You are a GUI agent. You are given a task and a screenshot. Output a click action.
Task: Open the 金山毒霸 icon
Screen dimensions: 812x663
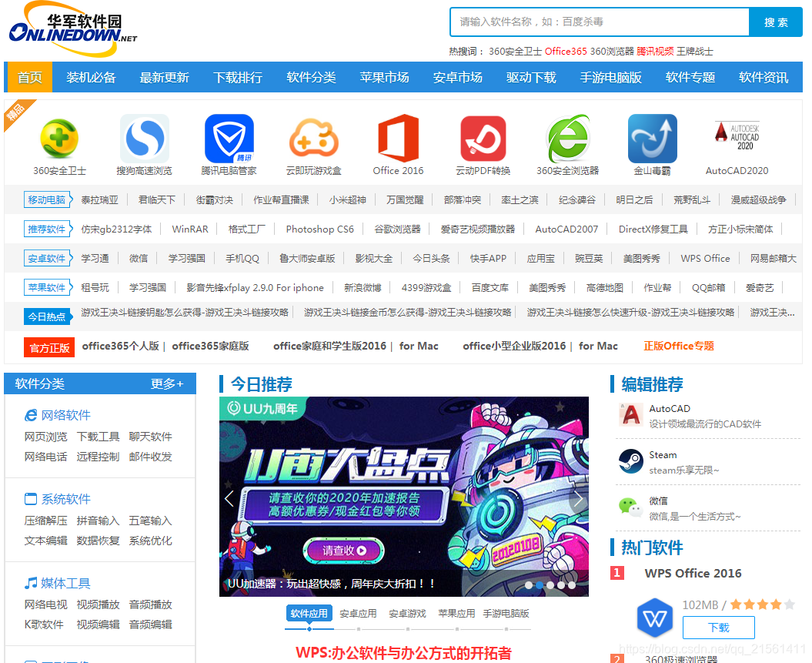(x=652, y=139)
